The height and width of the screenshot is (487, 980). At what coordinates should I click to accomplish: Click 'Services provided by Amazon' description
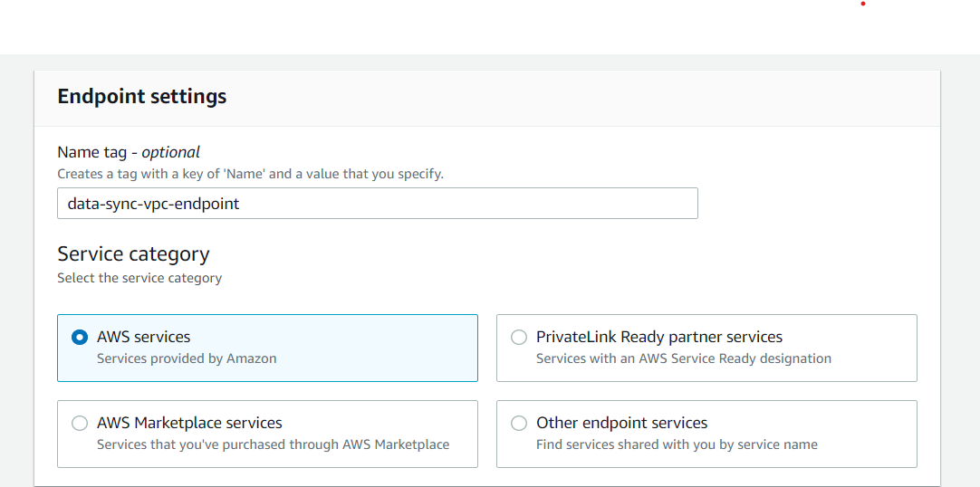click(187, 359)
